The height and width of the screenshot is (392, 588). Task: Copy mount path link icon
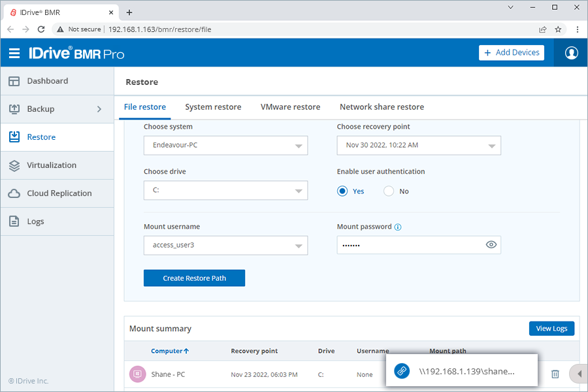pyautogui.click(x=401, y=371)
